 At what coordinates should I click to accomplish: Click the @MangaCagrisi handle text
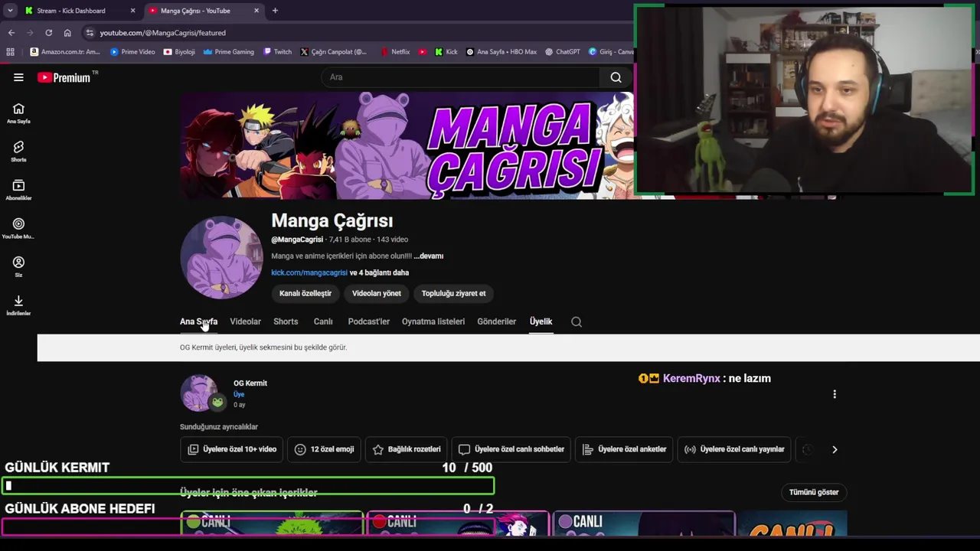(x=297, y=240)
